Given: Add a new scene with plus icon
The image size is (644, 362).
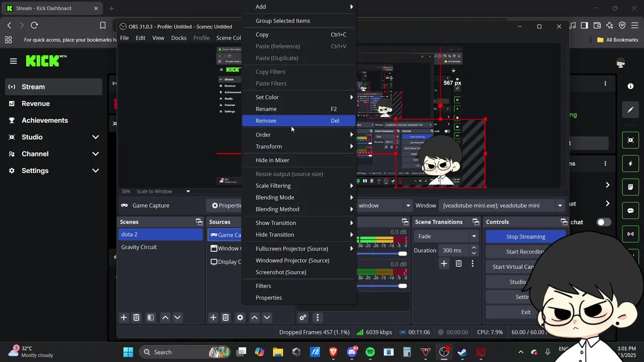Looking at the screenshot, I should (x=124, y=318).
